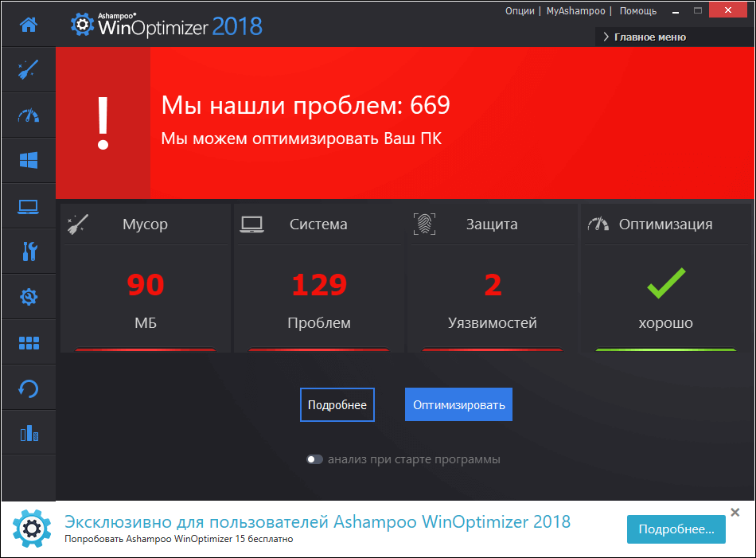Screen dimensions: 756x558
Task: Close the bottom advertisement banner
Action: [x=735, y=512]
